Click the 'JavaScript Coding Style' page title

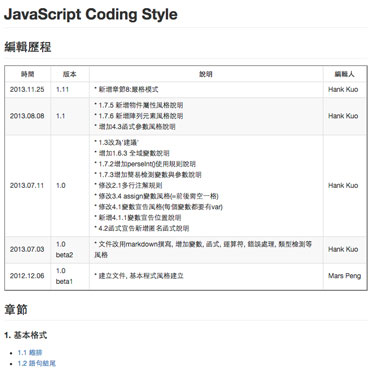91,14
